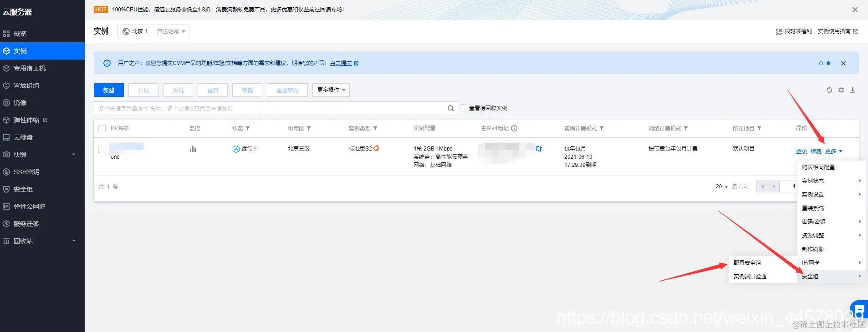The image size is (868, 332).
Task: Filter by 所属项目 funnel icon
Action: tap(759, 129)
